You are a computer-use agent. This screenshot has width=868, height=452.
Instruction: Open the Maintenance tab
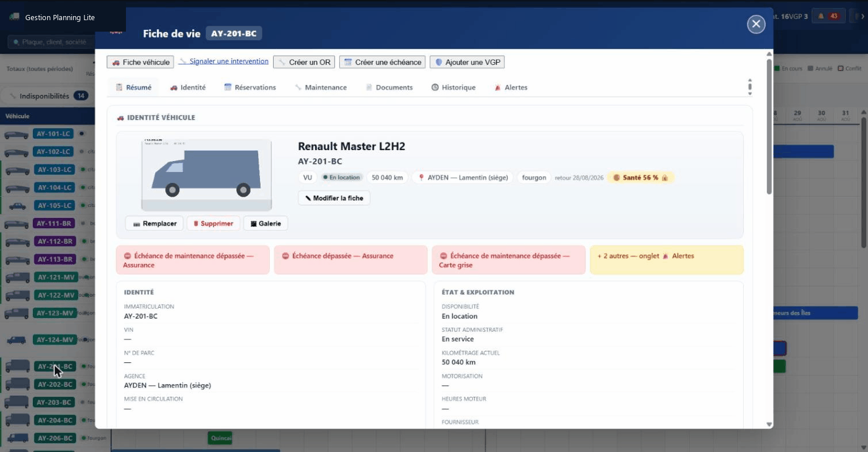point(321,87)
